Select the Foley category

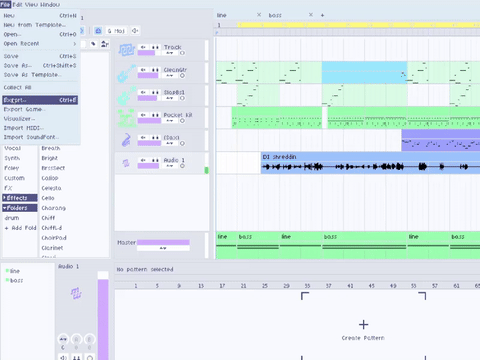[12, 168]
